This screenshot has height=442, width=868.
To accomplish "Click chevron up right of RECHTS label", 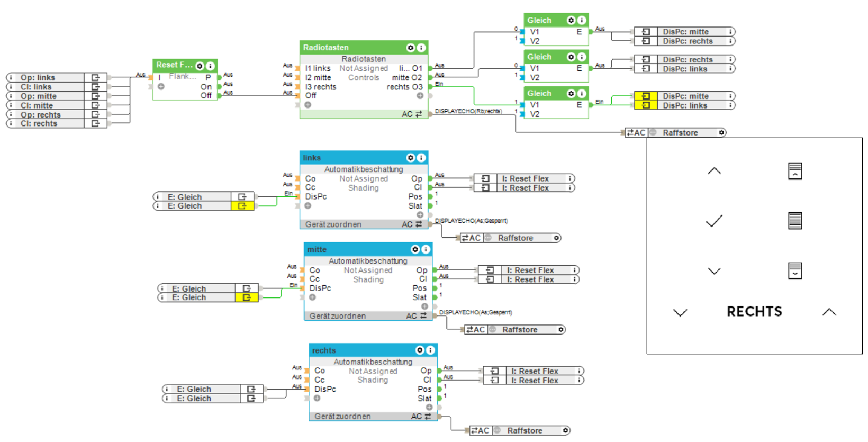I will [829, 312].
